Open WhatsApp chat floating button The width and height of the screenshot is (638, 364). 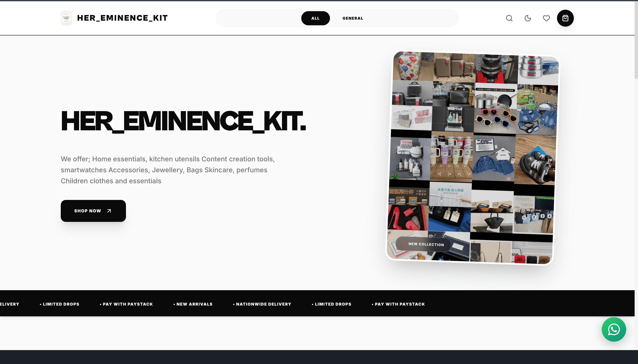[x=614, y=329]
